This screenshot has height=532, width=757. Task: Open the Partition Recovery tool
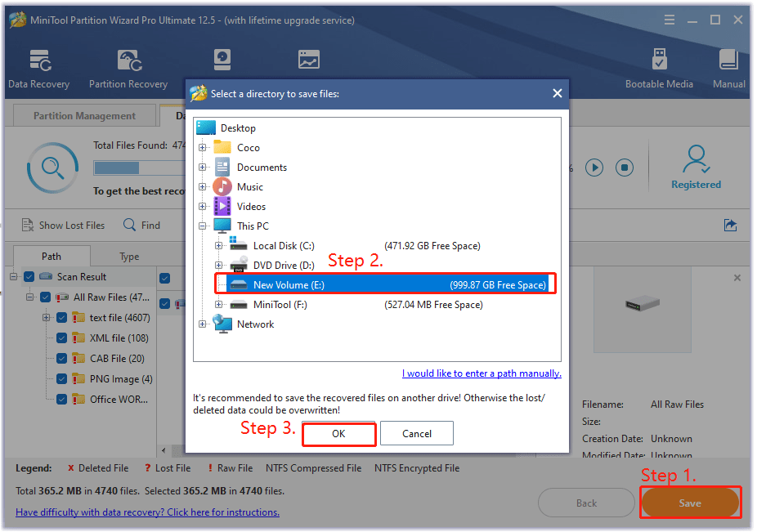coord(128,67)
